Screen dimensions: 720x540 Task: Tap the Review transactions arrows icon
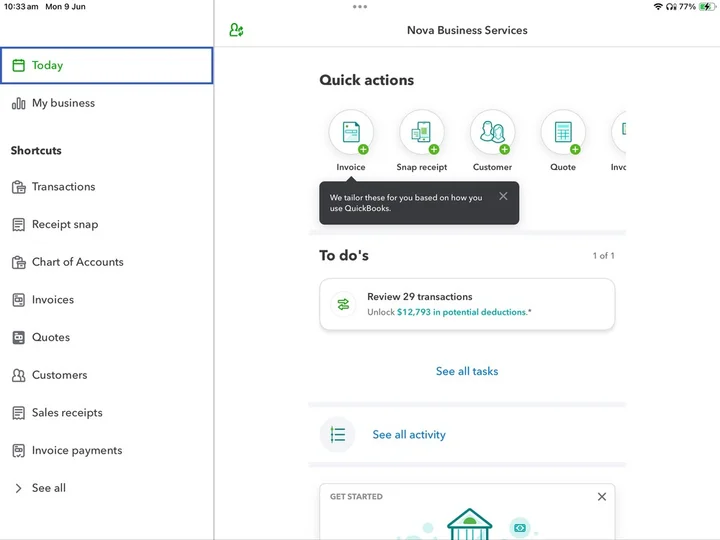(x=343, y=304)
